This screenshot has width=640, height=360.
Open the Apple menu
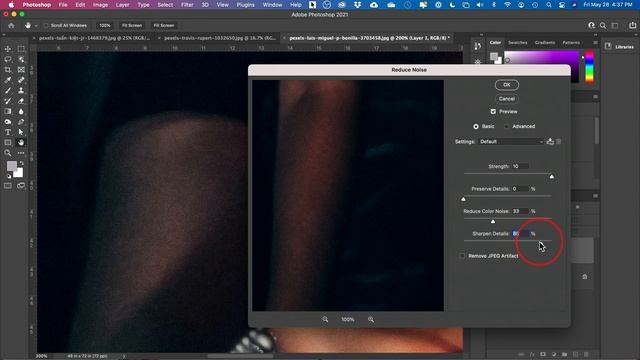[11, 5]
